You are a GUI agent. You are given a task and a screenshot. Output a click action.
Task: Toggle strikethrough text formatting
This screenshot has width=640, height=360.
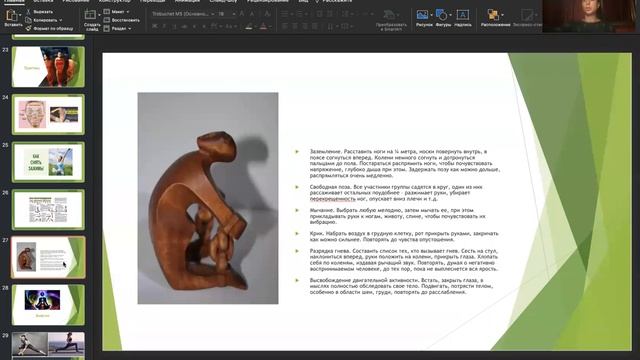(184, 27)
